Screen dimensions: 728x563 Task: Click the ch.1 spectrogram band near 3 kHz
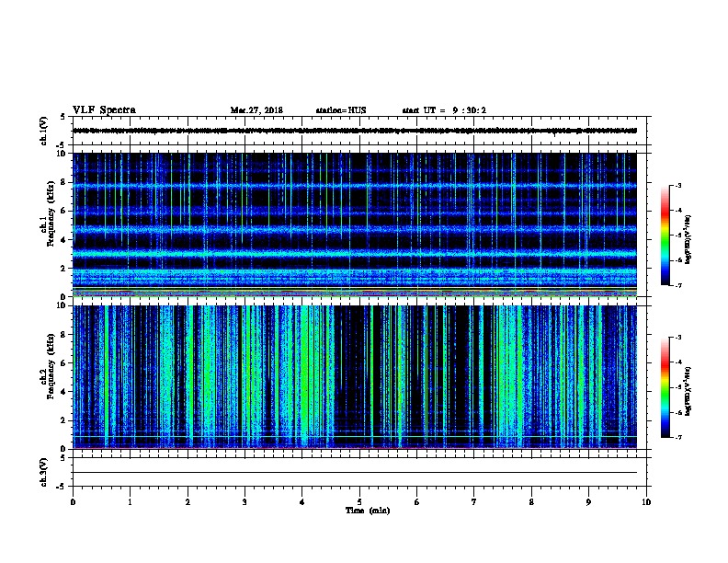[x=355, y=254]
